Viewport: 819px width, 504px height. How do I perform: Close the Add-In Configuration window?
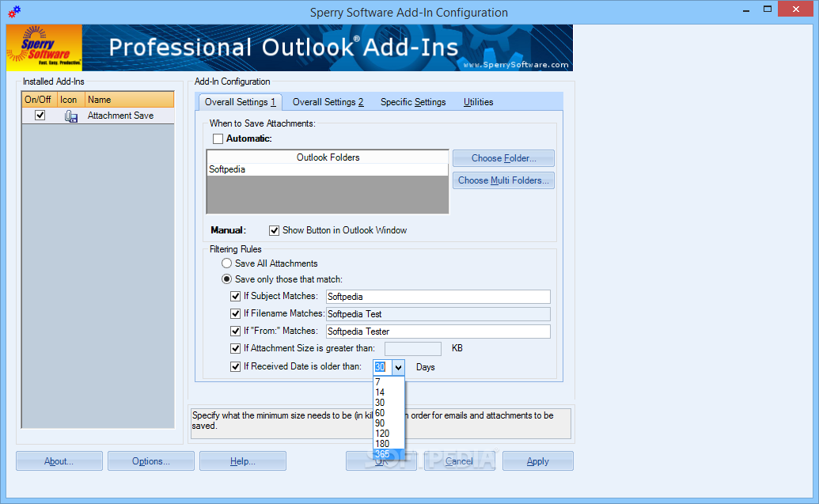pos(796,9)
